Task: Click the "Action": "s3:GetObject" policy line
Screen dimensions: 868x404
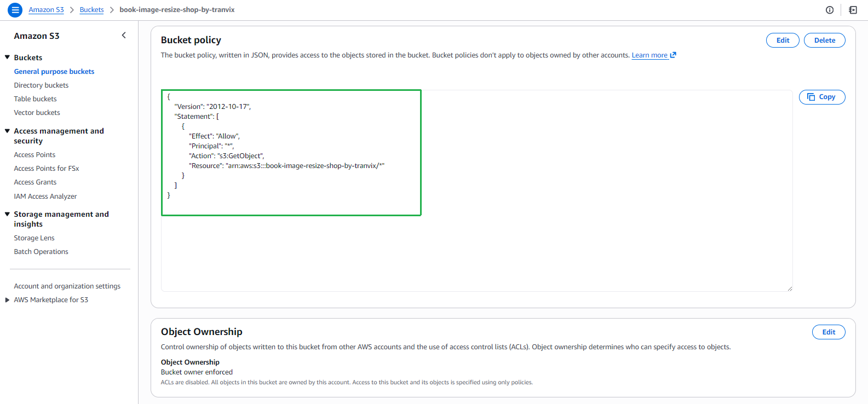Action: point(227,156)
